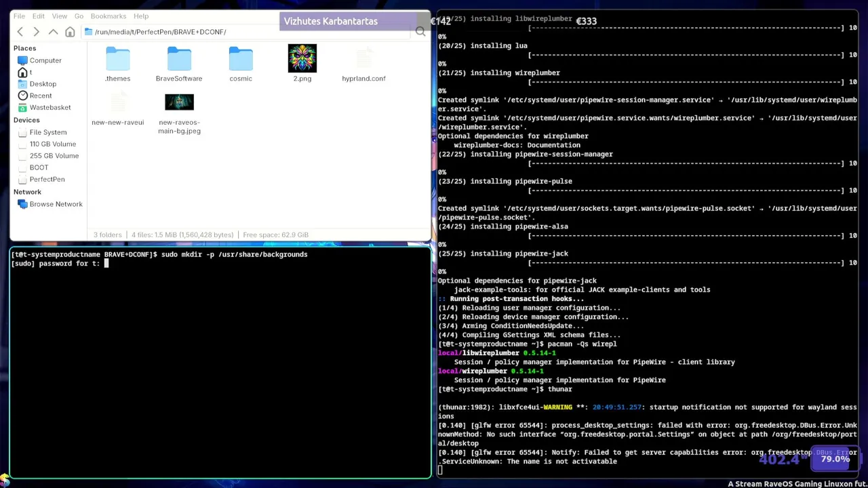Click the Places section header
Image resolution: width=868 pixels, height=488 pixels.
(x=24, y=48)
